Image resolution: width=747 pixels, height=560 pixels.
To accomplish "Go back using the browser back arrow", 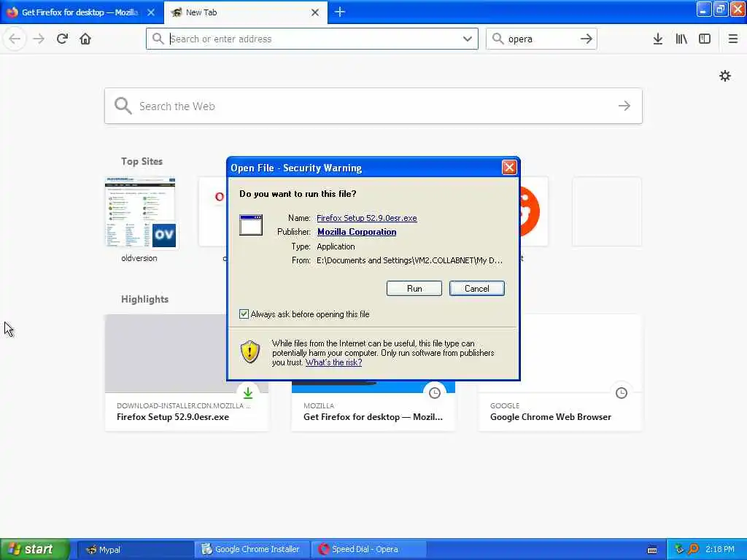I will [15, 39].
